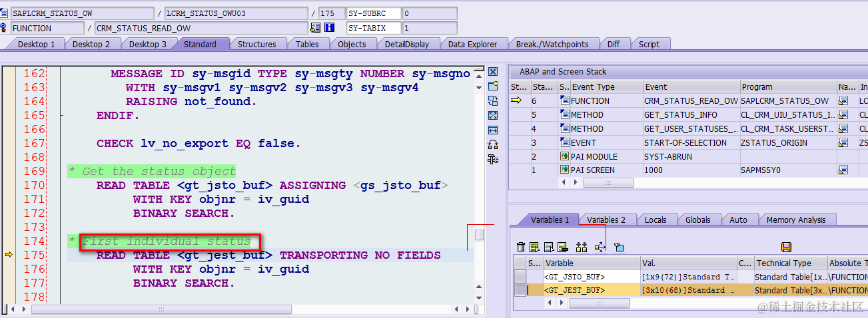Open Memory Analysis tab

[x=796, y=220]
